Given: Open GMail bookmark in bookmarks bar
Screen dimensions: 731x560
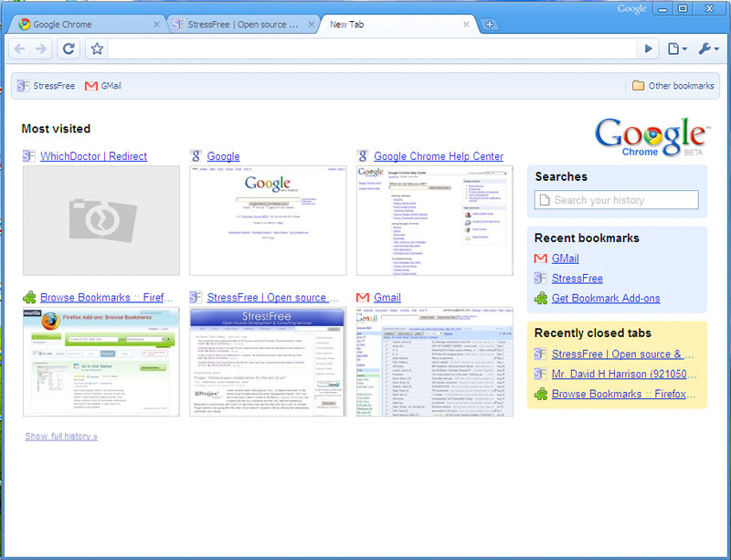Looking at the screenshot, I should click(x=103, y=86).
